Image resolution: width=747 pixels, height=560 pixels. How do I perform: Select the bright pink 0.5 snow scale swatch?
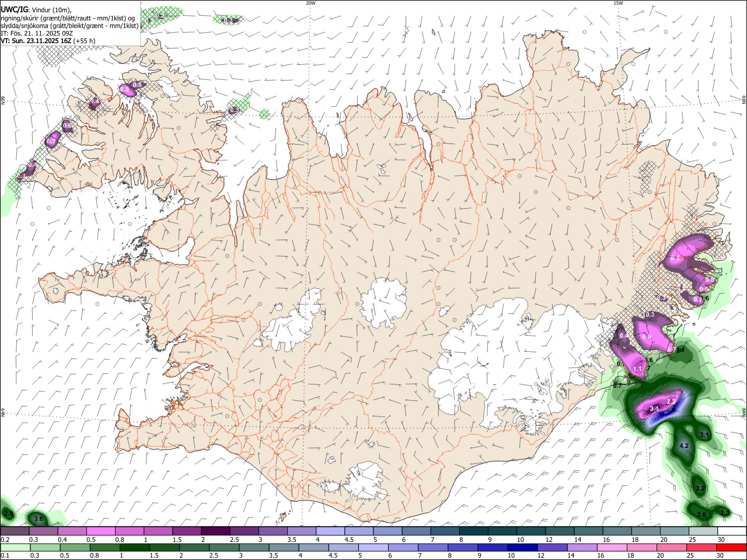(x=101, y=531)
